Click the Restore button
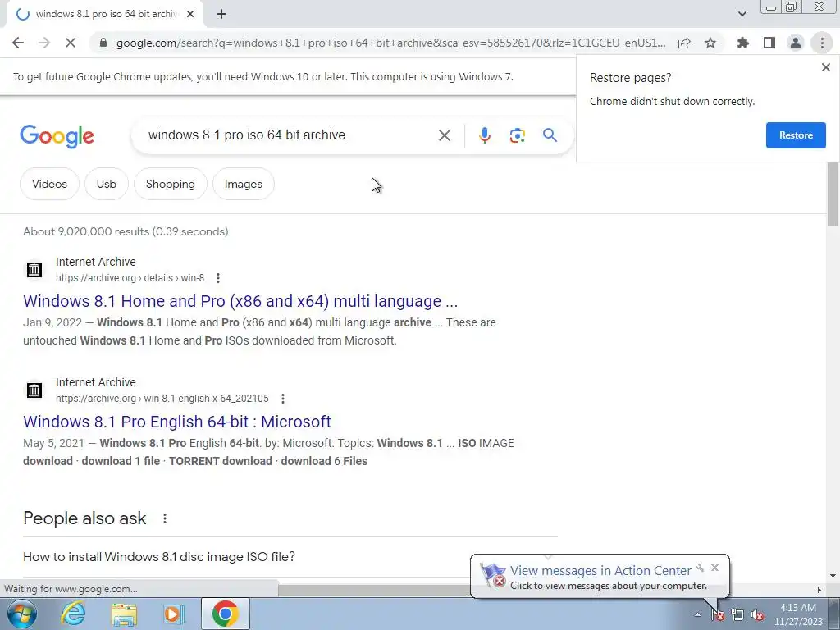The height and width of the screenshot is (630, 840). [x=796, y=135]
